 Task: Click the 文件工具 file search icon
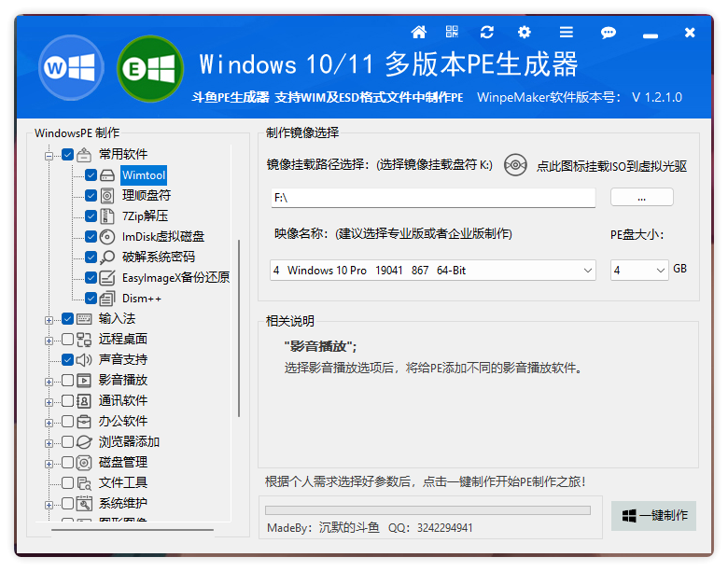click(84, 482)
